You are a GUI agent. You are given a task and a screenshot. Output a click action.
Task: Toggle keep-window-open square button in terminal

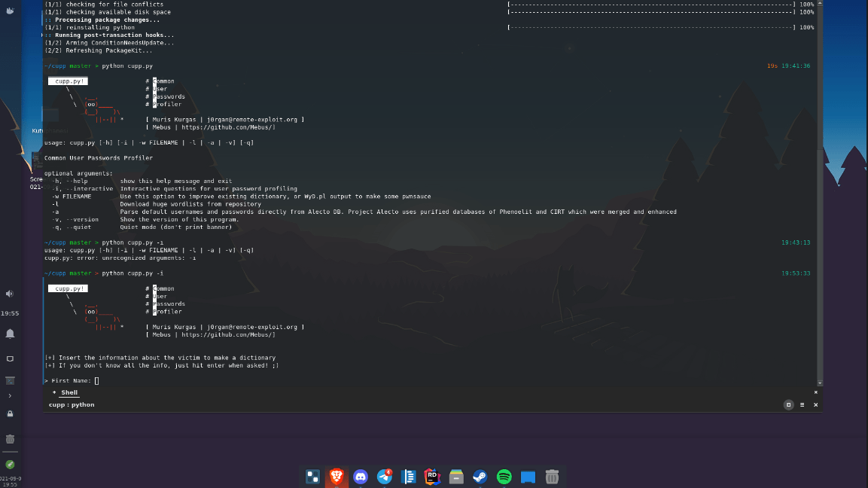tap(789, 405)
